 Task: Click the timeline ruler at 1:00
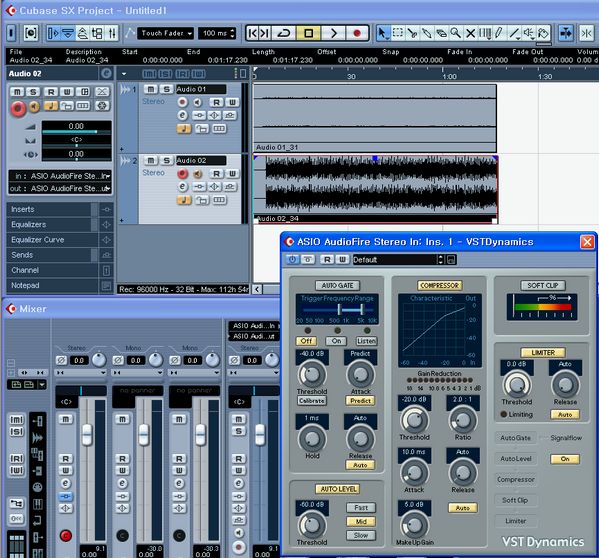pyautogui.click(x=449, y=76)
